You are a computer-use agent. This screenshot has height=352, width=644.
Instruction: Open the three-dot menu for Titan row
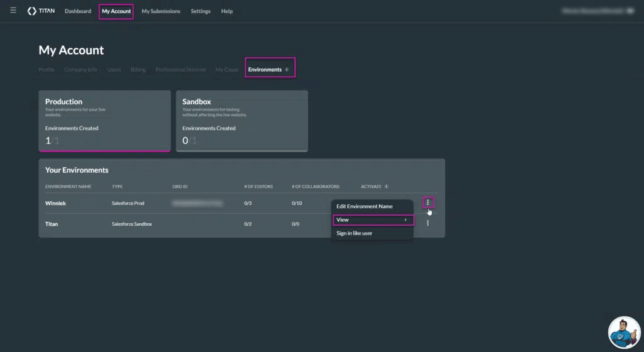428,223
